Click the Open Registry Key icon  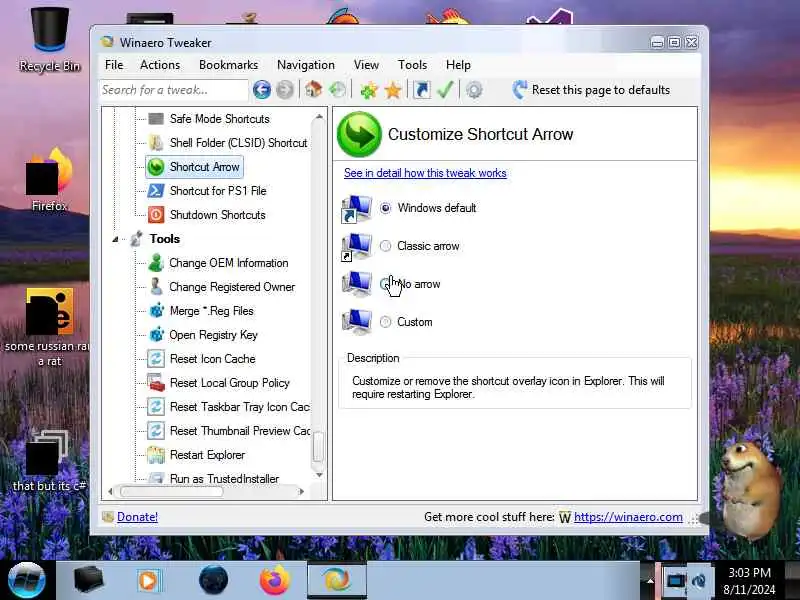tap(156, 335)
